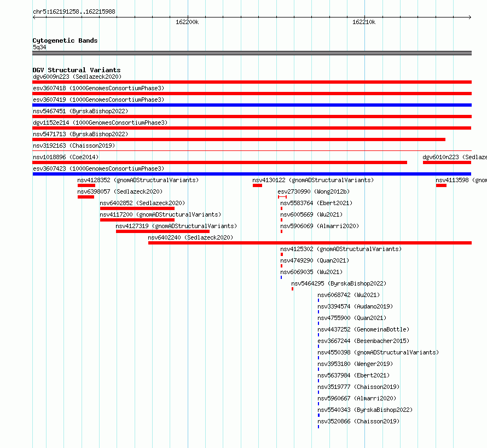Screen dimensions: 487x448
Task: Select nsv6068742 (Wu2021) label
Action: (x=349, y=295)
